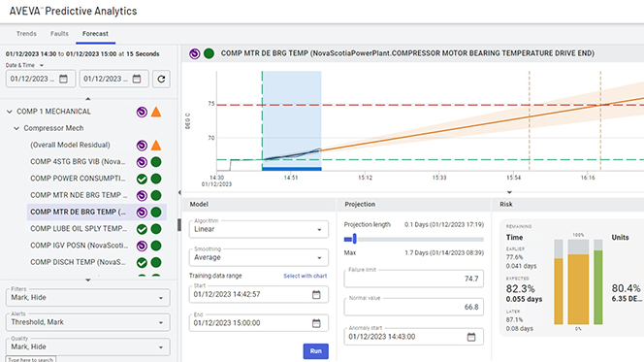Click the Projection length slider handle
Image resolution: width=644 pixels, height=362 pixels.
click(x=354, y=239)
